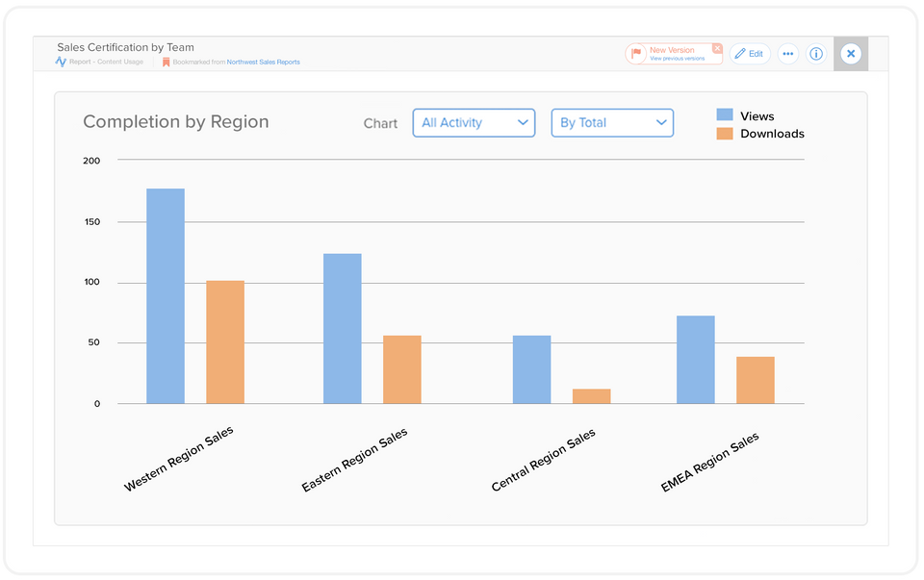The image size is (924, 580).
Task: Click the Edit pencil button
Action: pos(749,54)
